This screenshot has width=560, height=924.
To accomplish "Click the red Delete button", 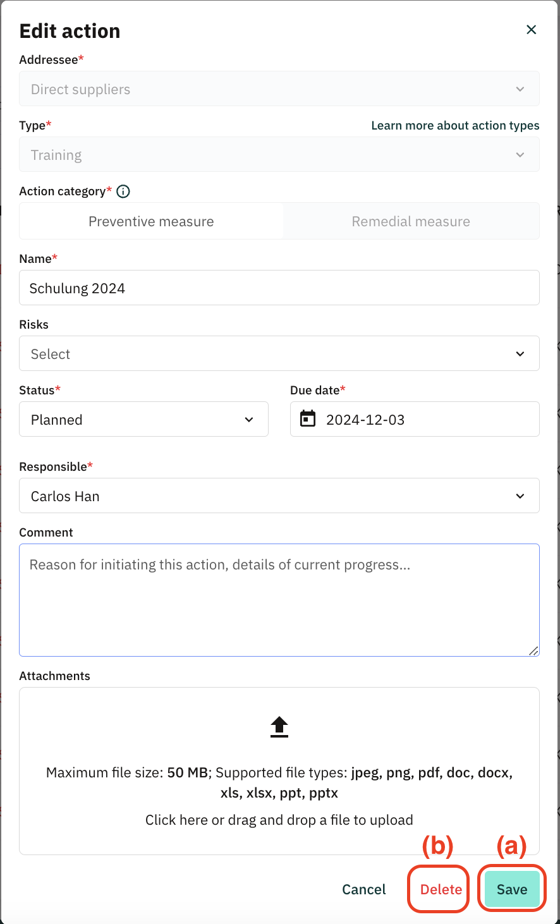I will 441,889.
